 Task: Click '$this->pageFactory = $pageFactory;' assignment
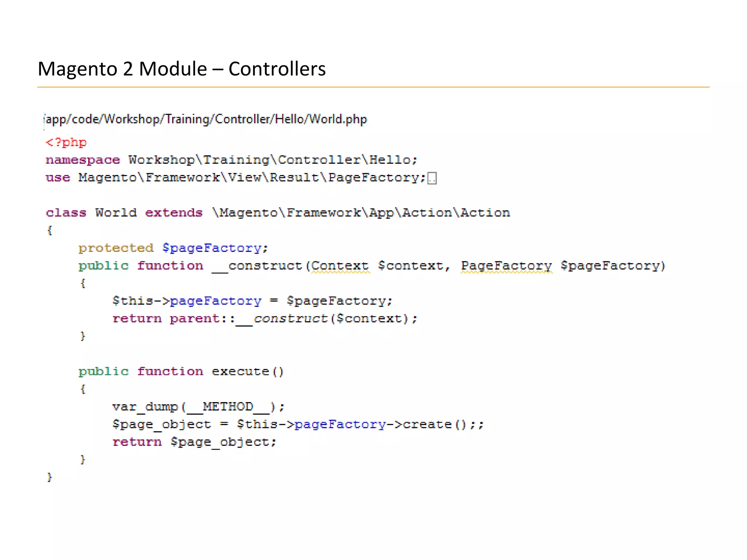click(252, 301)
